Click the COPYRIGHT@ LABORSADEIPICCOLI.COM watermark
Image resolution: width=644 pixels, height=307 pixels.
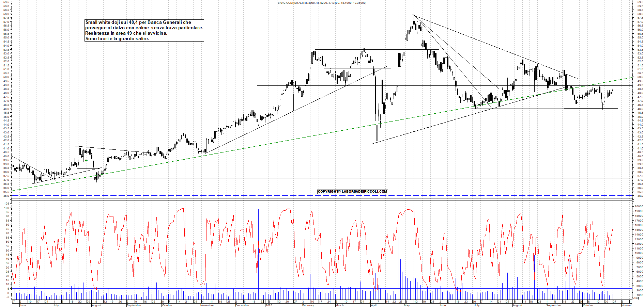click(353, 191)
